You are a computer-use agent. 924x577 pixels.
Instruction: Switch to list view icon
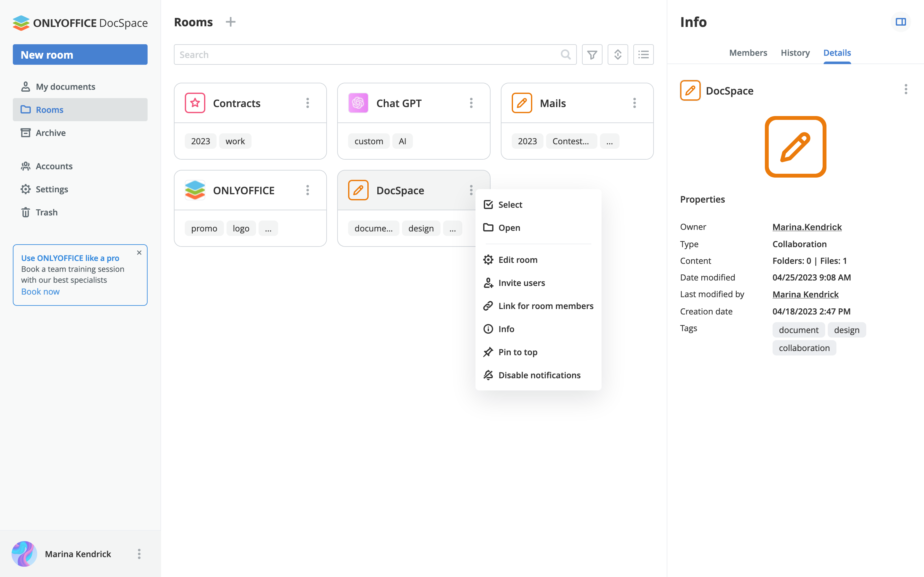[643, 54]
